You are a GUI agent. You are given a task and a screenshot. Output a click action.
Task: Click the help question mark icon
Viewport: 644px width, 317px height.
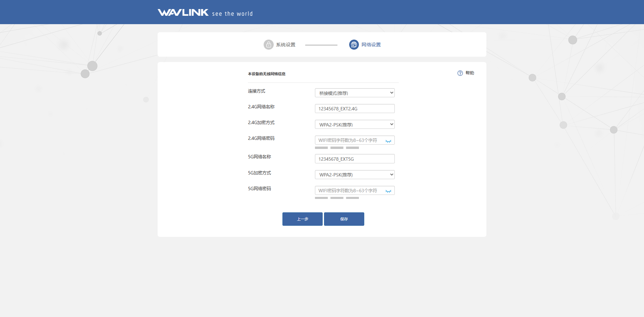(x=460, y=73)
